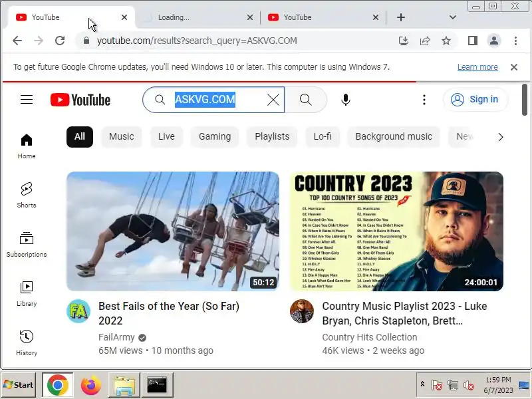Close the Loading... tab
Viewport: 532px width, 399px height.
[250, 17]
